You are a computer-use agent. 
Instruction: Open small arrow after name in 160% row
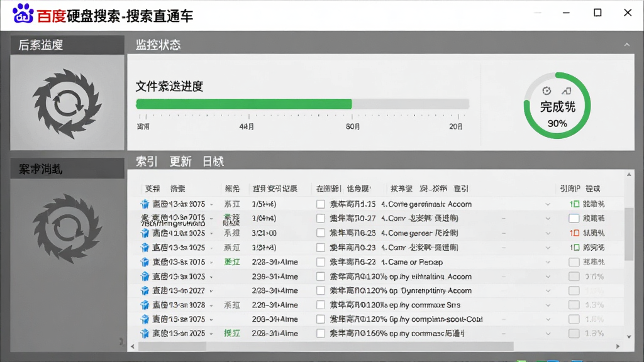(211, 334)
